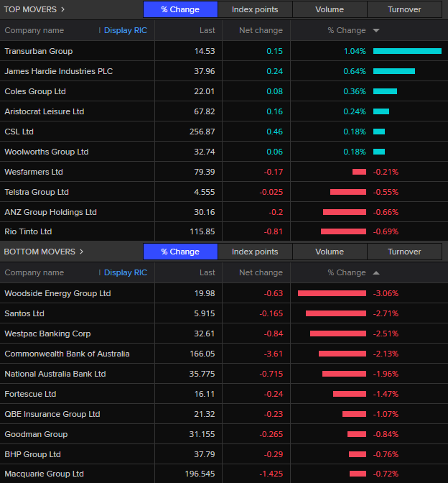Click -0.84% value for Goodman Group
Screen dimensions: 448x483
(386, 434)
